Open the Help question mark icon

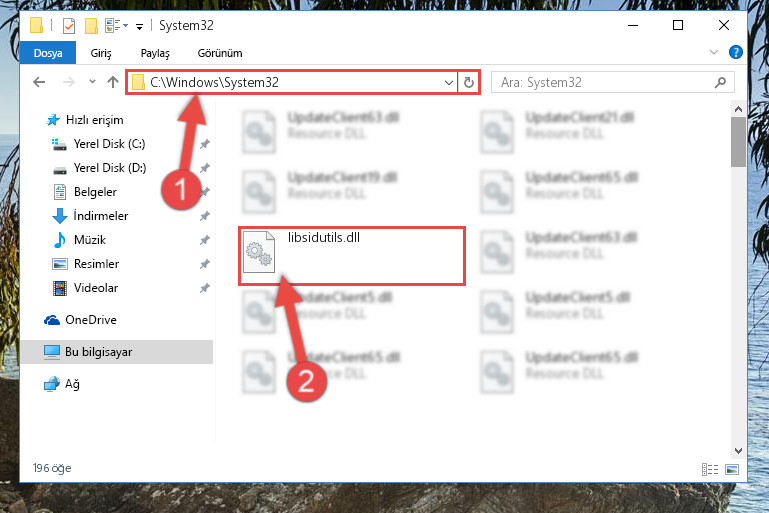point(736,52)
